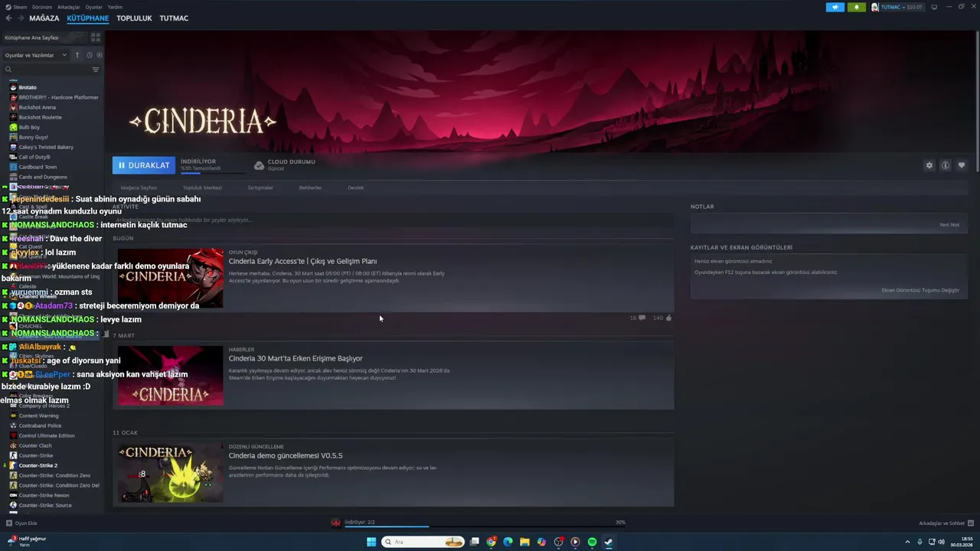Screen dimensions: 980x551
Task: Click Kütüphane Ana Sayfası button
Action: [44, 37]
